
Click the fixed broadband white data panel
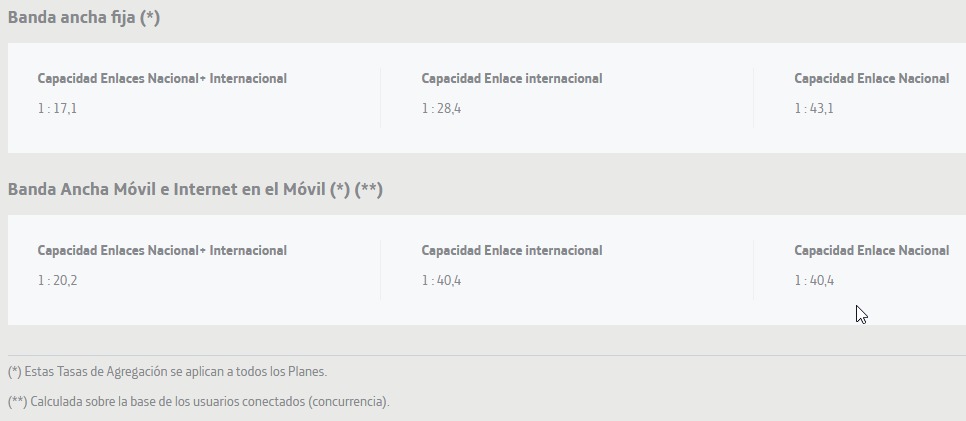pos(487,98)
